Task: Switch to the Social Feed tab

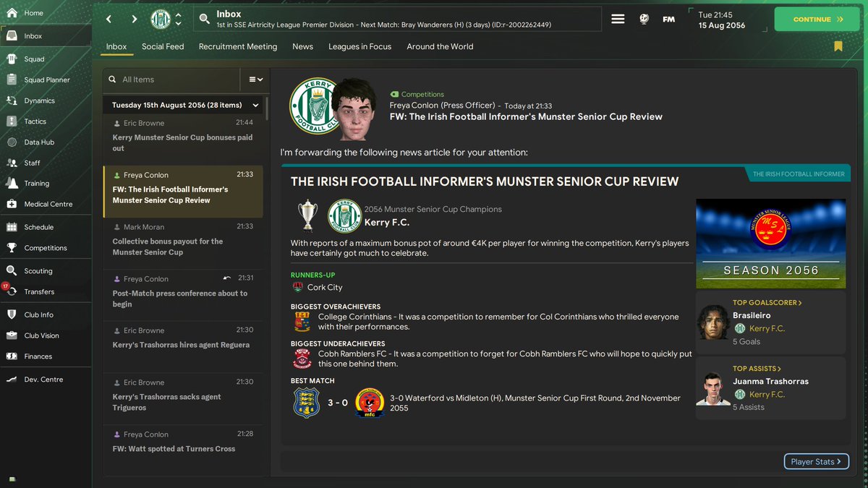Action: (163, 46)
